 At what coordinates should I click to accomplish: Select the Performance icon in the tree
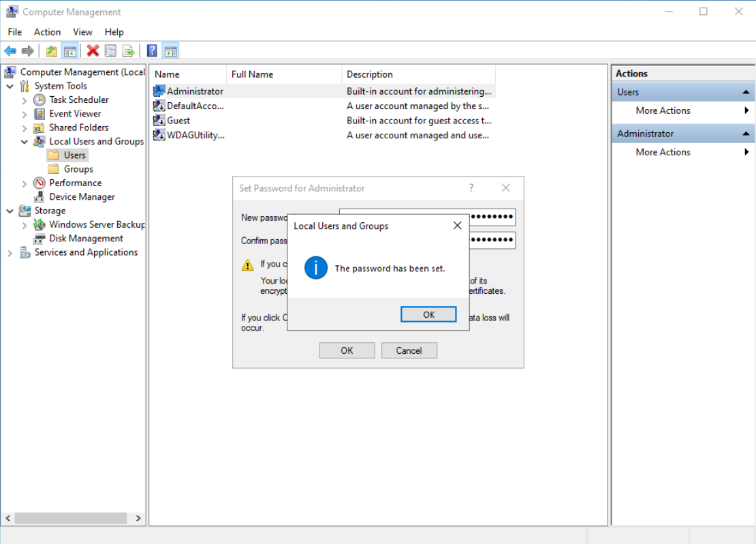click(40, 183)
